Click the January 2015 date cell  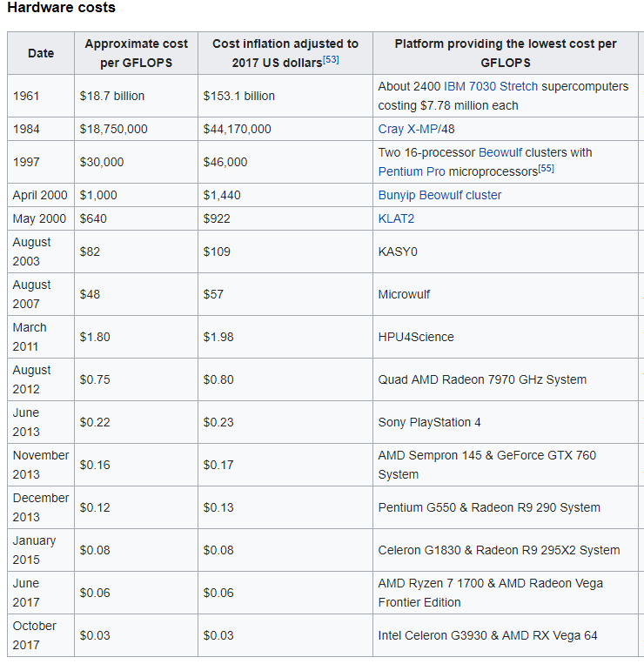coord(41,550)
